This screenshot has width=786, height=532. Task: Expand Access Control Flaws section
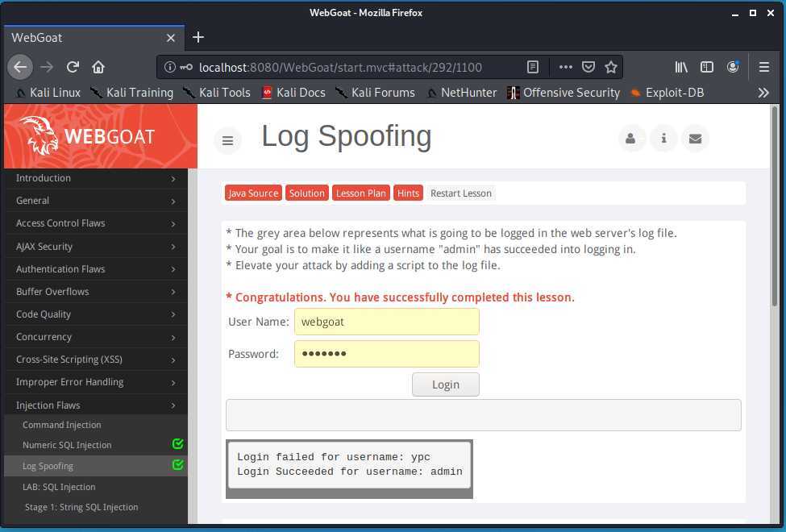96,223
